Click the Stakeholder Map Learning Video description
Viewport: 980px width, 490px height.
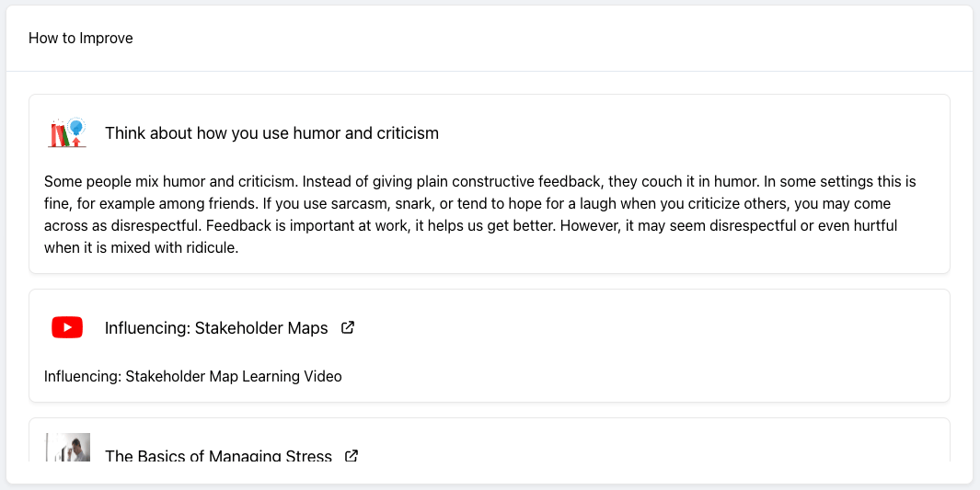(193, 376)
